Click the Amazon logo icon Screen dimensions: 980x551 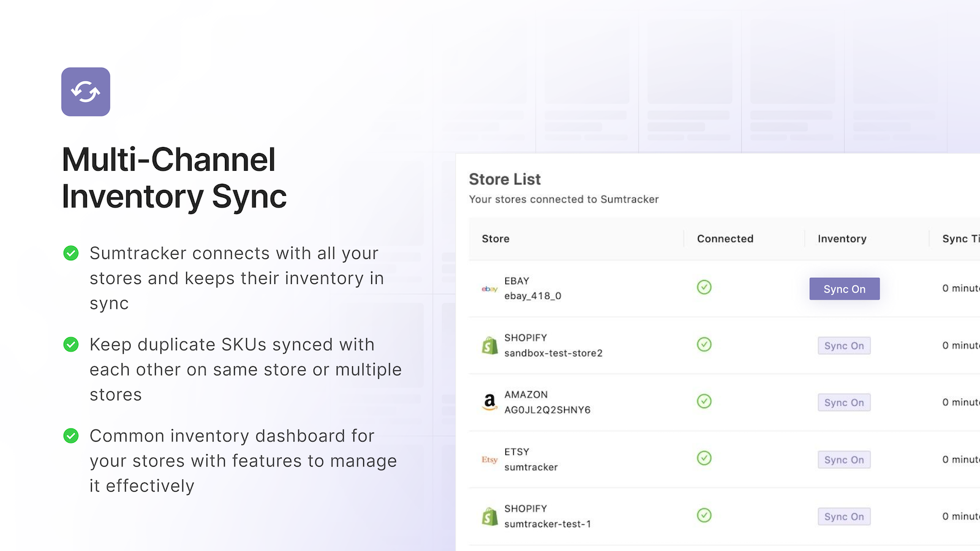coord(489,402)
